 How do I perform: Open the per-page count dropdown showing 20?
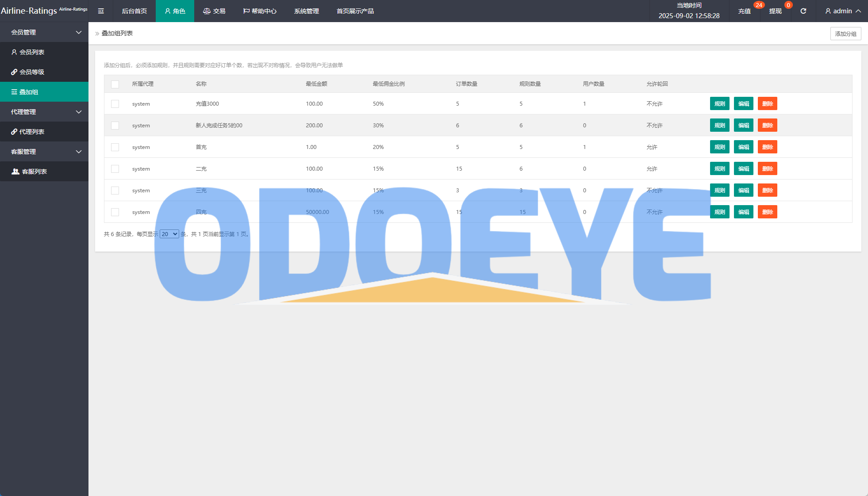169,234
